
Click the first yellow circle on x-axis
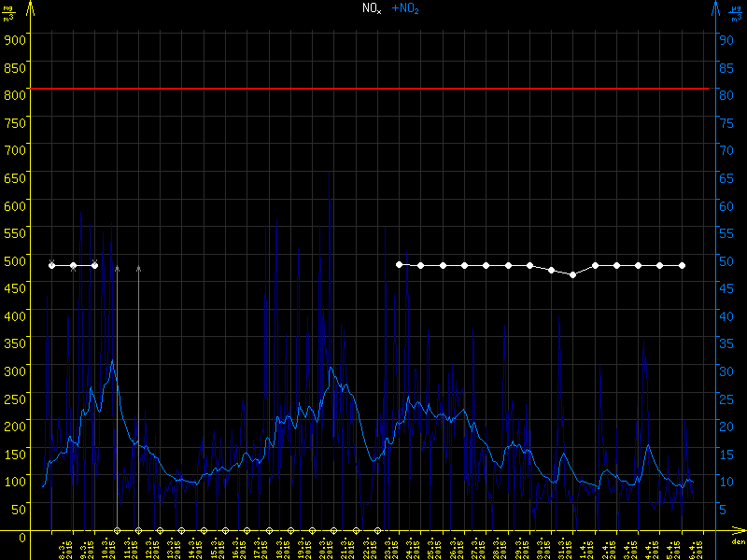117,531
